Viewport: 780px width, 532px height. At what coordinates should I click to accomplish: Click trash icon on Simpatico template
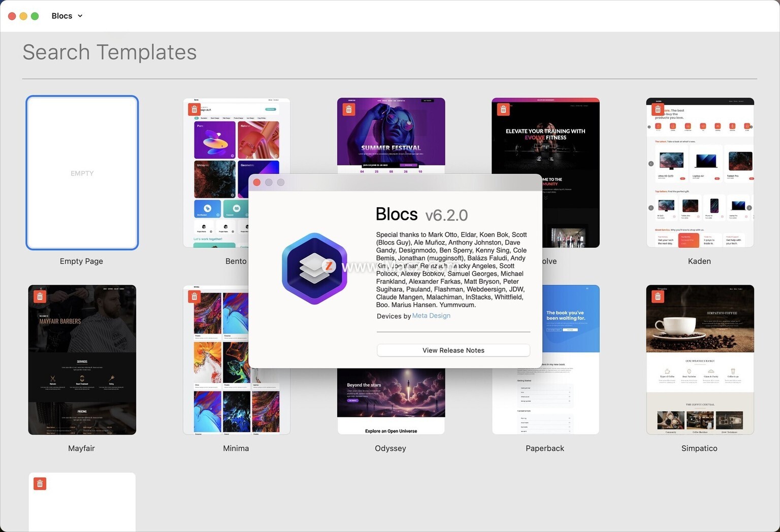coord(658,296)
